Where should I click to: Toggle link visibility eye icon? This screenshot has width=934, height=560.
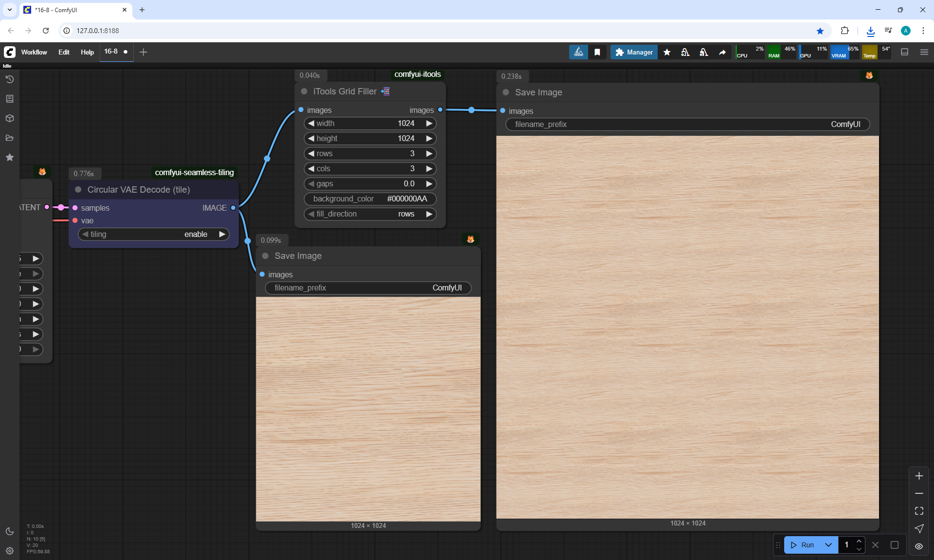(919, 546)
